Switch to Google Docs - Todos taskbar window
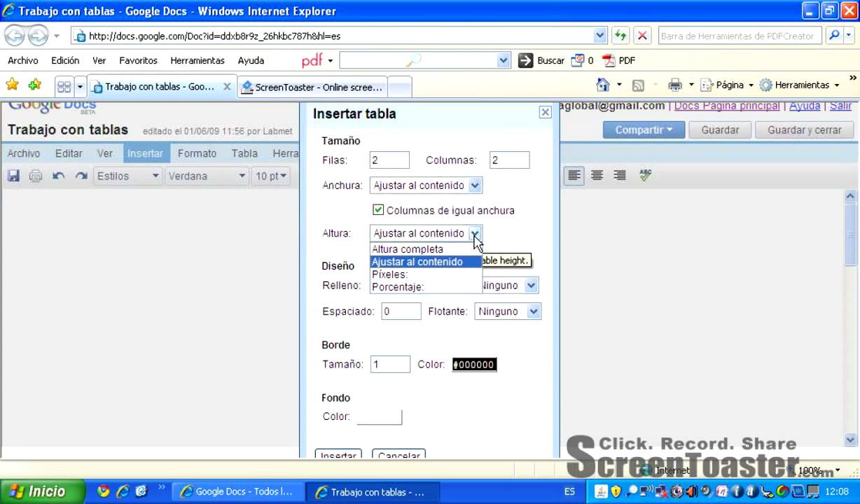The height and width of the screenshot is (504, 860). click(x=238, y=492)
